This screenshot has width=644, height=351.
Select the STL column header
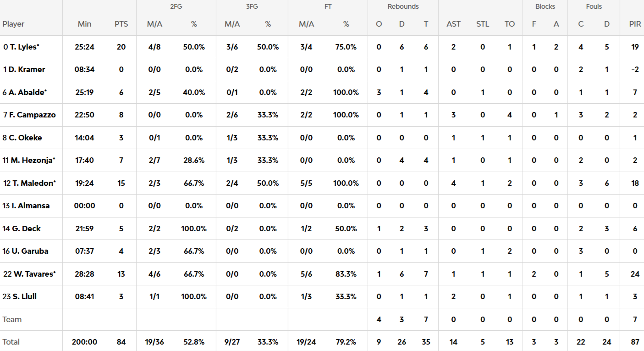click(x=483, y=24)
